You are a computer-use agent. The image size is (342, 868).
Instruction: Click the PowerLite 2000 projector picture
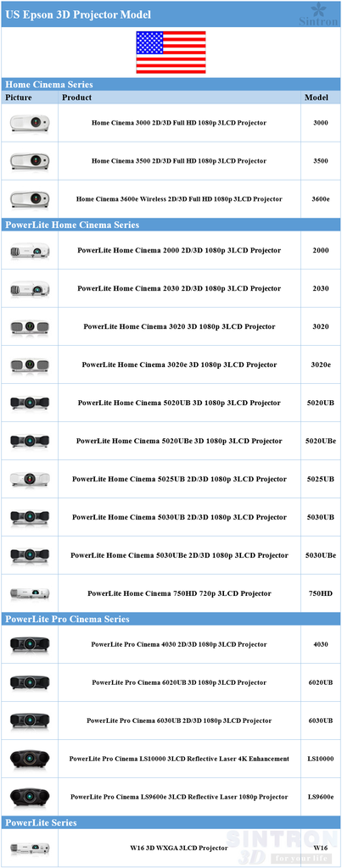pyautogui.click(x=30, y=251)
